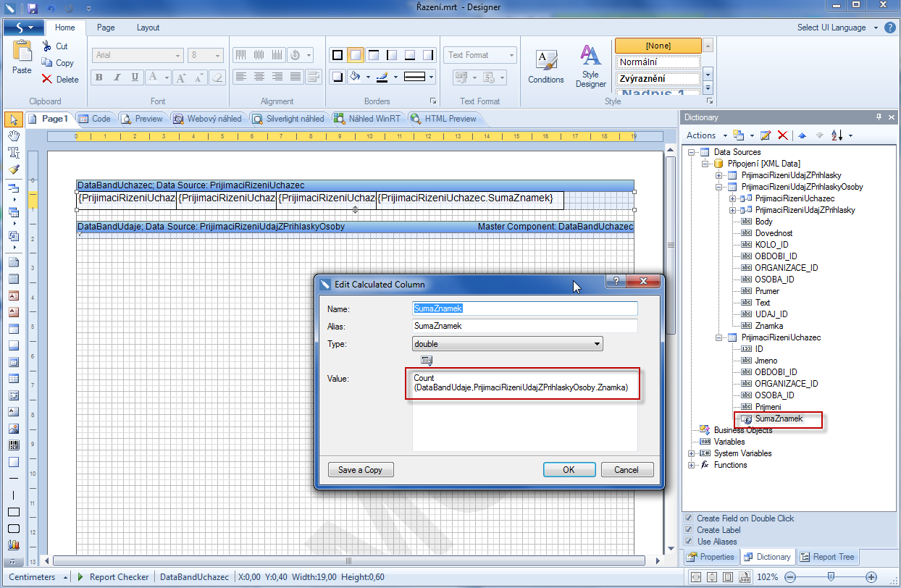The width and height of the screenshot is (901, 588).
Task: Insert a rounded rectangle primitive from toolbox
Action: [13, 529]
